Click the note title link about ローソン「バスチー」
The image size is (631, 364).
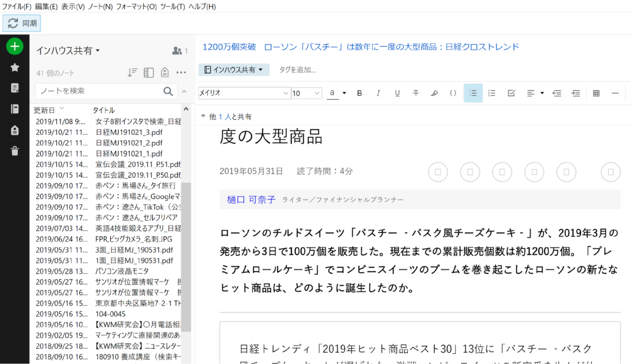pos(361,47)
